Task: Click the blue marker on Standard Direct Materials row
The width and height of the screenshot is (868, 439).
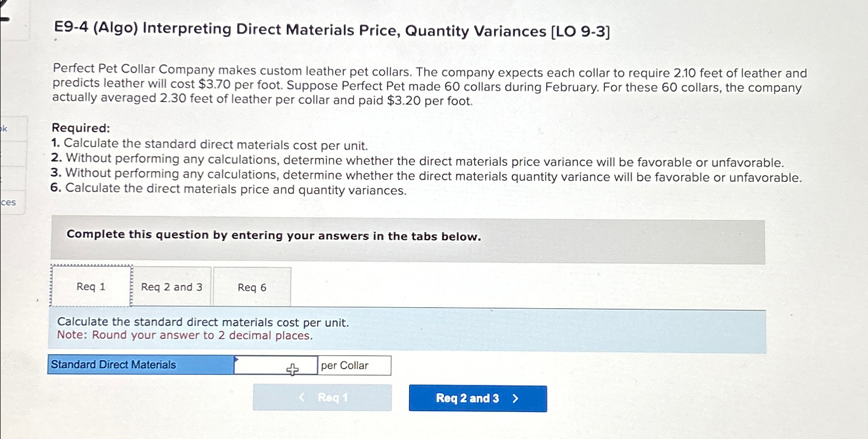Action: tap(237, 359)
